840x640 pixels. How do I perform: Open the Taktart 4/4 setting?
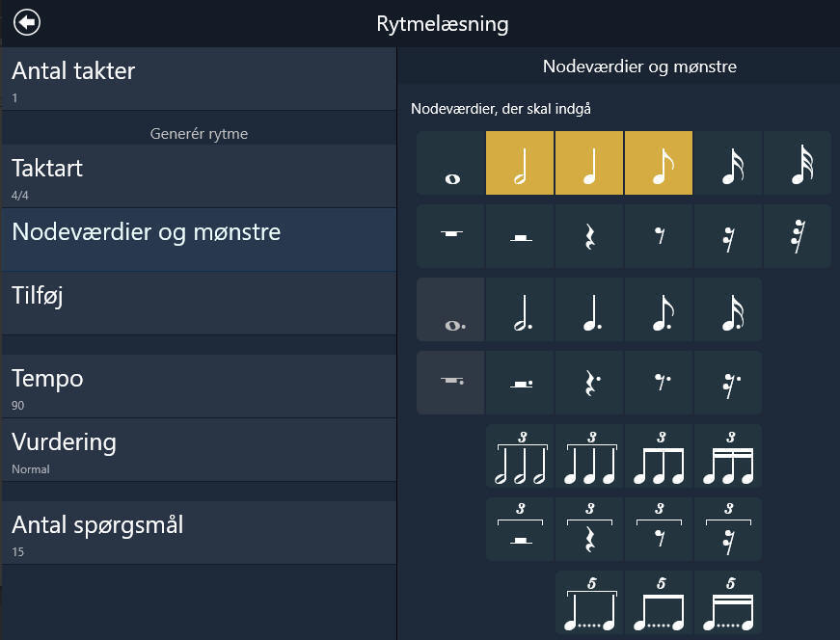click(199, 176)
